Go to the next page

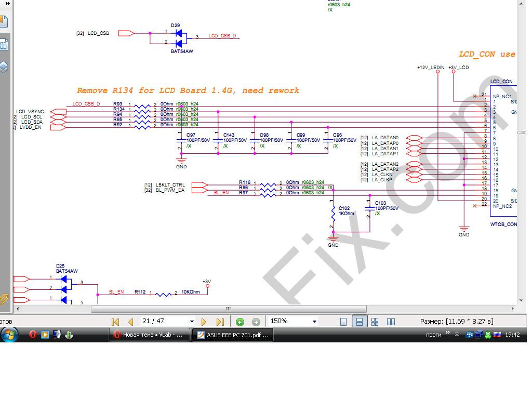[204, 322]
